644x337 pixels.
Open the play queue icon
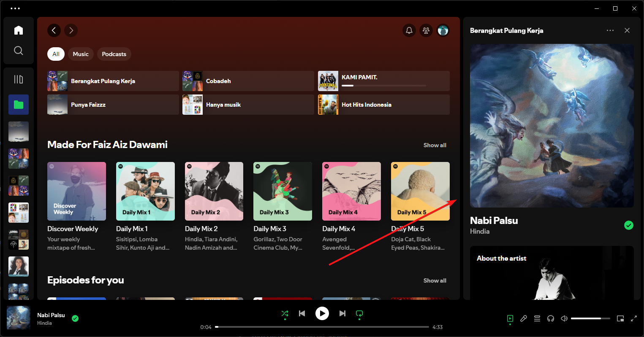(537, 318)
